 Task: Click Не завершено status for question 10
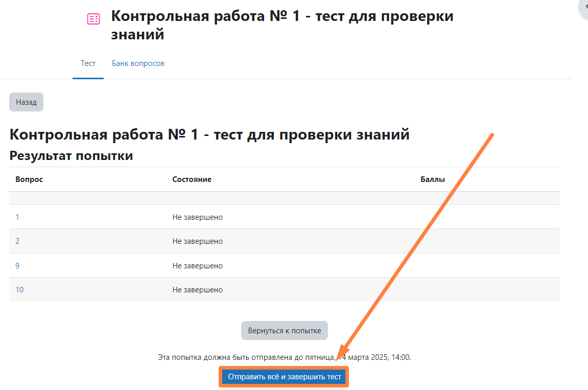tap(197, 290)
